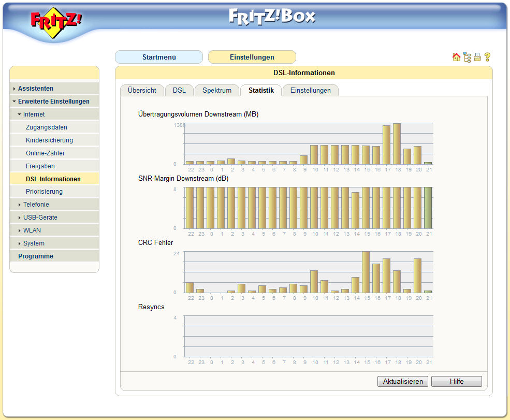Viewport: 510px width, 420px height.
Task: Select the DSL tab
Action: pyautogui.click(x=179, y=91)
